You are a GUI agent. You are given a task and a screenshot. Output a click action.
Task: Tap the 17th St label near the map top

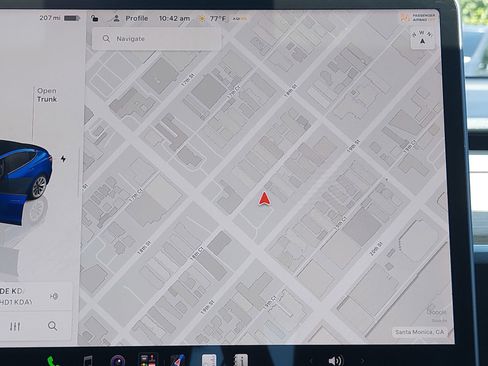coord(188,80)
